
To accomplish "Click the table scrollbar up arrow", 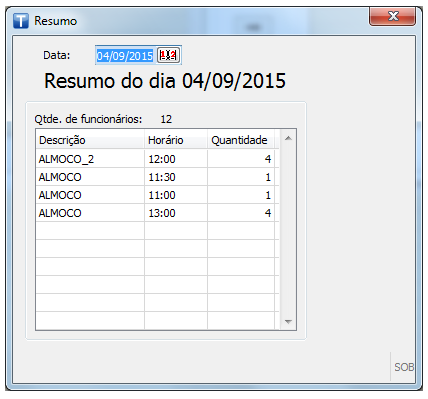I will [288, 138].
